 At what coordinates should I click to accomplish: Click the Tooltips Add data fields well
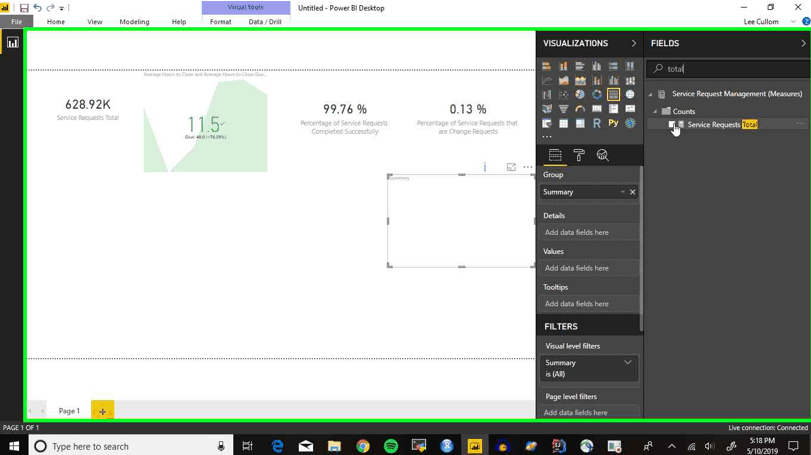589,304
